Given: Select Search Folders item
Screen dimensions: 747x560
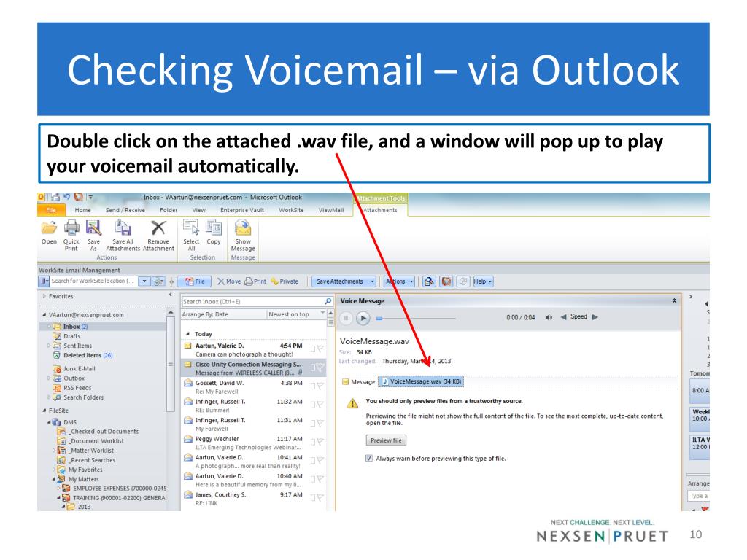Looking at the screenshot, I should [x=83, y=397].
